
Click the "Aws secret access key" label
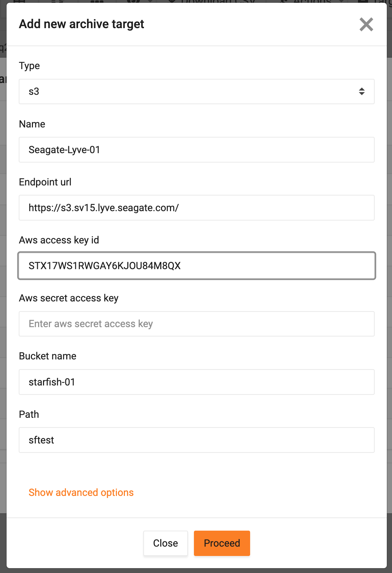pyautogui.click(x=69, y=298)
